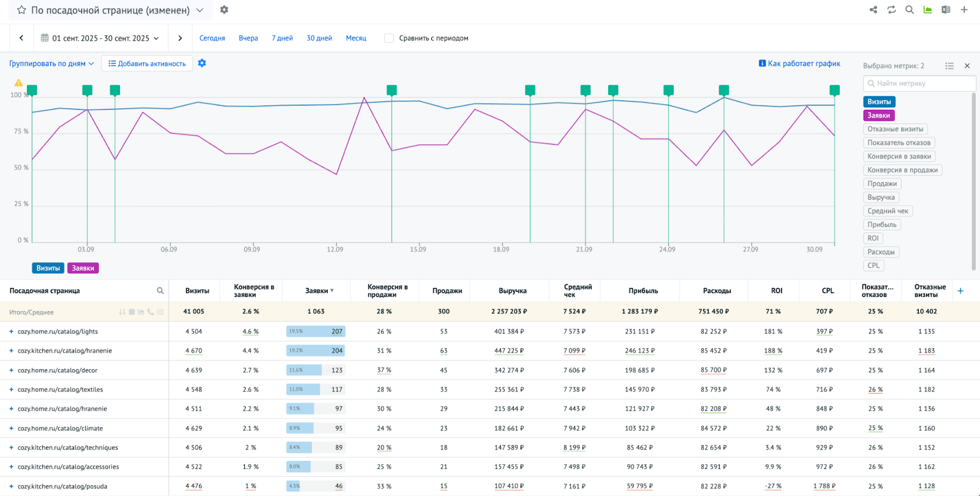
Task: Toggle the Выручка metric on the chart
Action: click(881, 197)
